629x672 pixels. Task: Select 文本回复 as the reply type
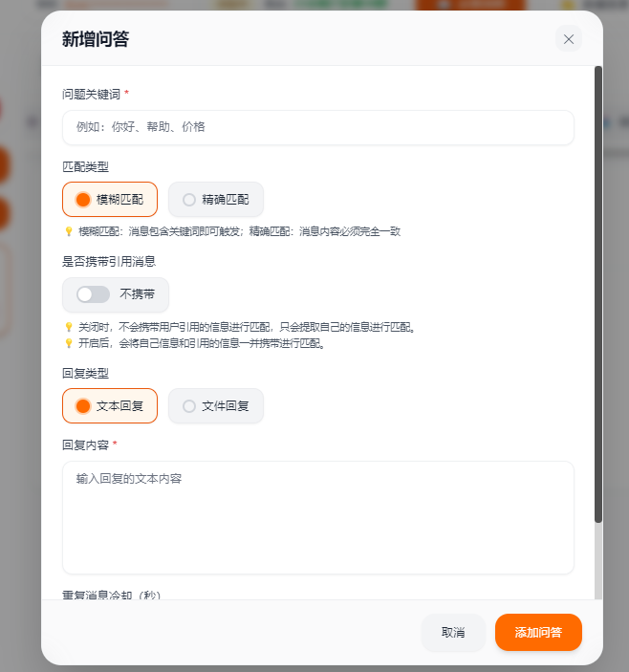point(110,406)
